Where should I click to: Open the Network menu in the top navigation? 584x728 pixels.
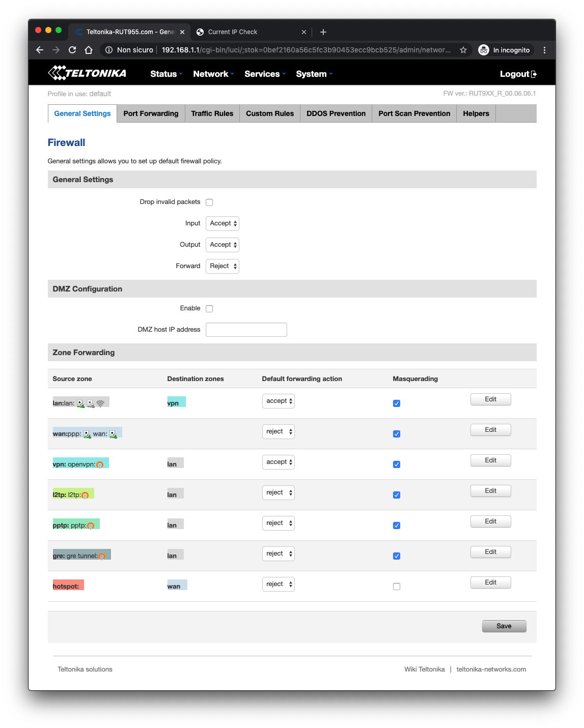[213, 74]
